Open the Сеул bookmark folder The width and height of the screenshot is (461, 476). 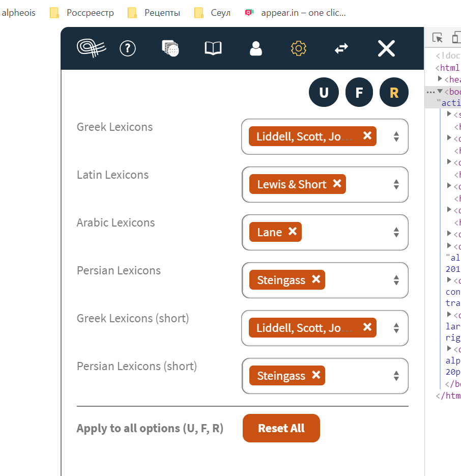[x=212, y=13]
